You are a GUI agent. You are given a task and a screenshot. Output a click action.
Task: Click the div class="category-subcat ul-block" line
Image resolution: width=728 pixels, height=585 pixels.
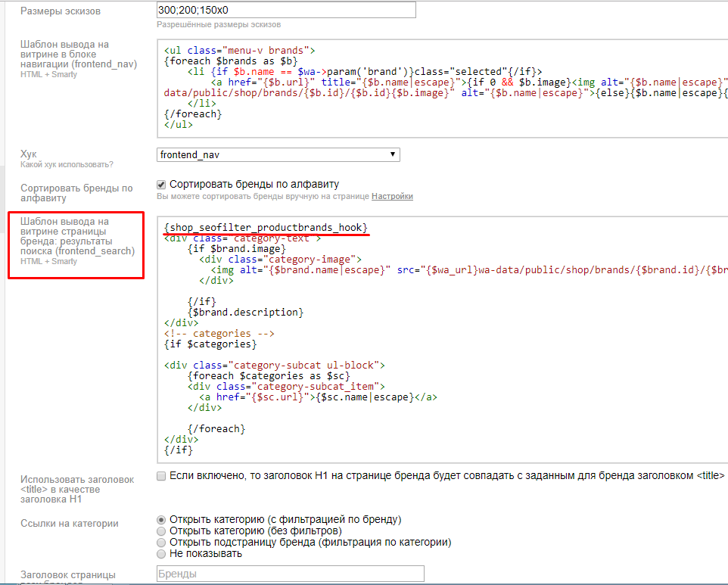(x=275, y=365)
